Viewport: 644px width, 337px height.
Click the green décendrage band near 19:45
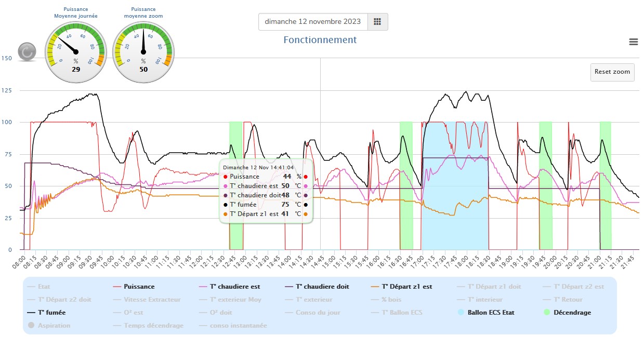click(x=545, y=185)
